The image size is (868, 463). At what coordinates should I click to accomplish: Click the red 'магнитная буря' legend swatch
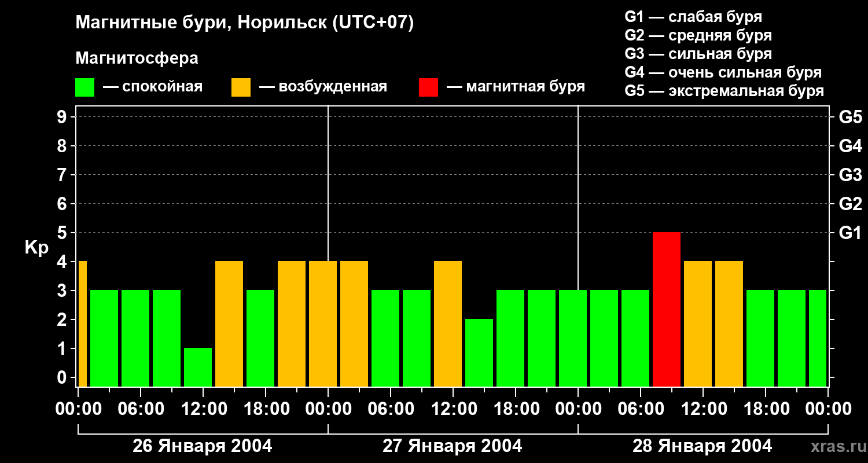[428, 87]
